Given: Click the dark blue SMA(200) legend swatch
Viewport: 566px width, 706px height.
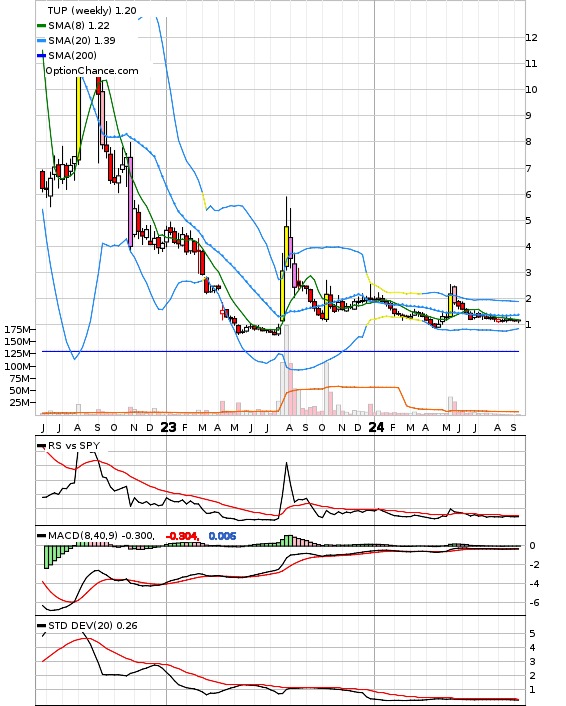Looking at the screenshot, I should (x=41, y=55).
